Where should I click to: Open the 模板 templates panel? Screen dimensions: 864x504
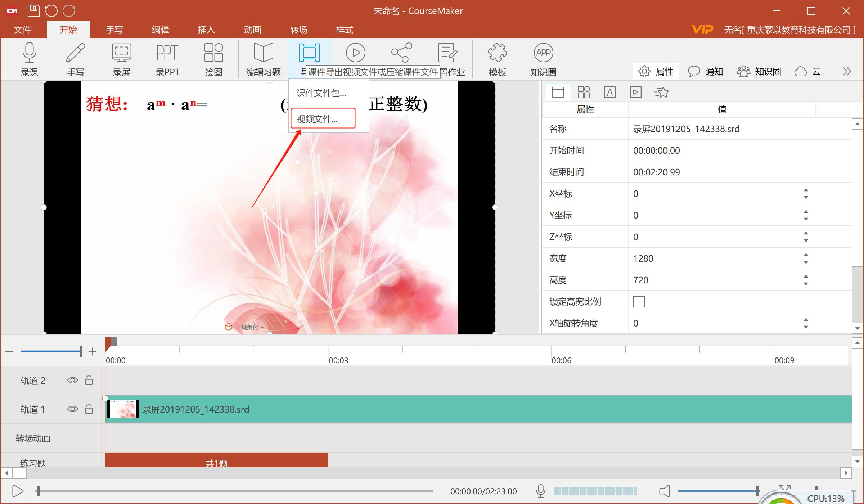coord(497,59)
